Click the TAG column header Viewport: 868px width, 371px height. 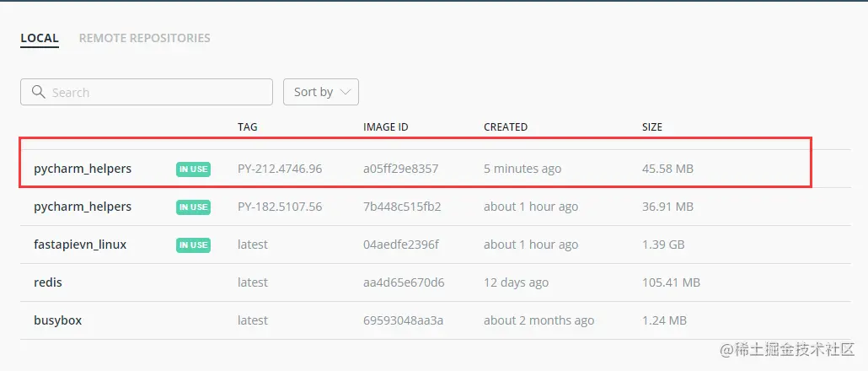click(x=248, y=126)
